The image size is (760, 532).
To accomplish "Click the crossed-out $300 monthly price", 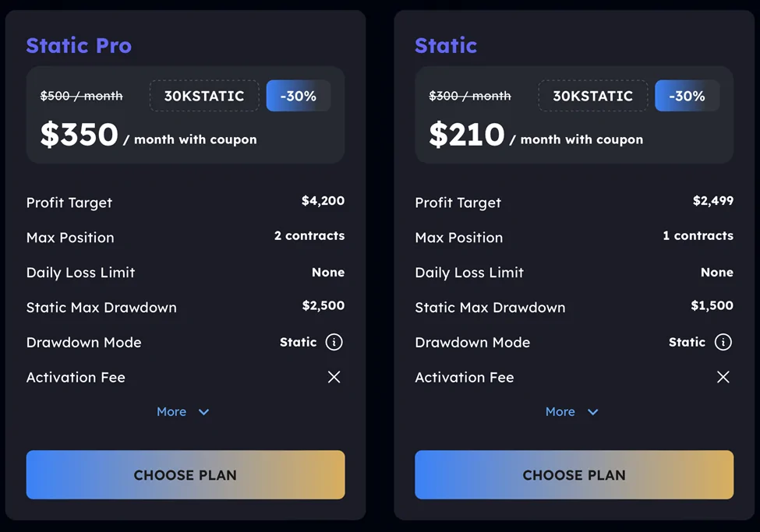I will [470, 95].
